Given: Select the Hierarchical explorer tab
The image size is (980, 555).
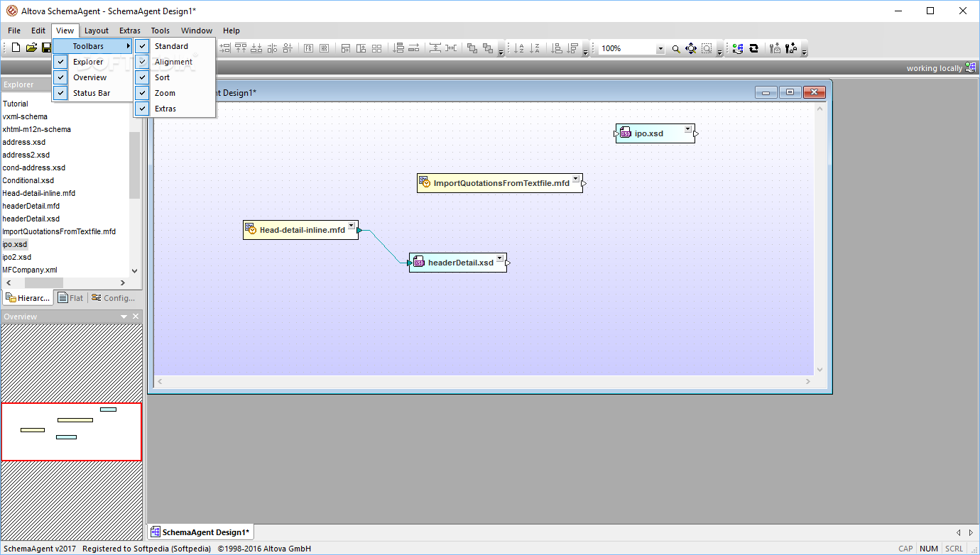Looking at the screenshot, I should (29, 298).
